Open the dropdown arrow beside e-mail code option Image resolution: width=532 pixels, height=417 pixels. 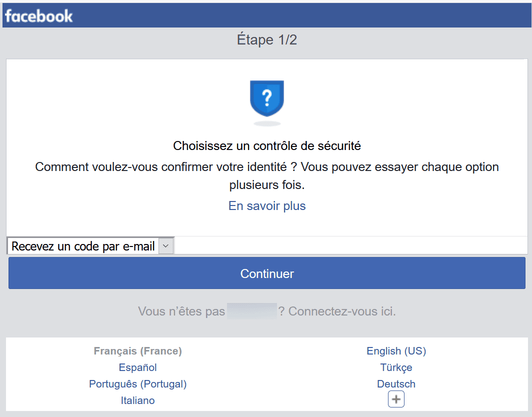coord(166,246)
